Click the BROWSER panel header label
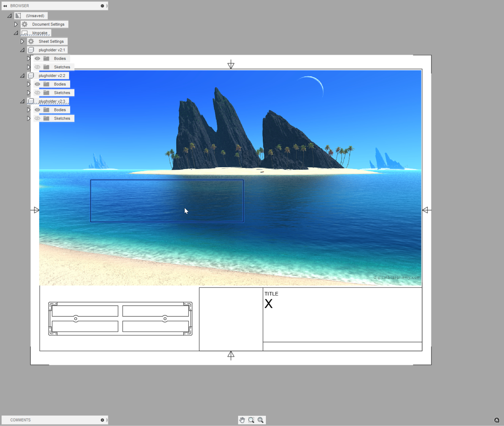This screenshot has height=426, width=504. 19,5
